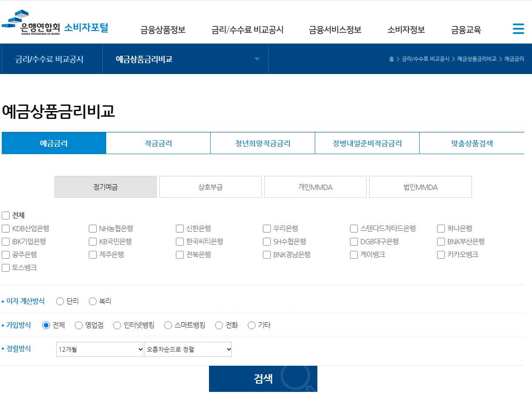This screenshot has width=532, height=398.
Task: Select the 상호부금 product category
Action: pyautogui.click(x=210, y=186)
